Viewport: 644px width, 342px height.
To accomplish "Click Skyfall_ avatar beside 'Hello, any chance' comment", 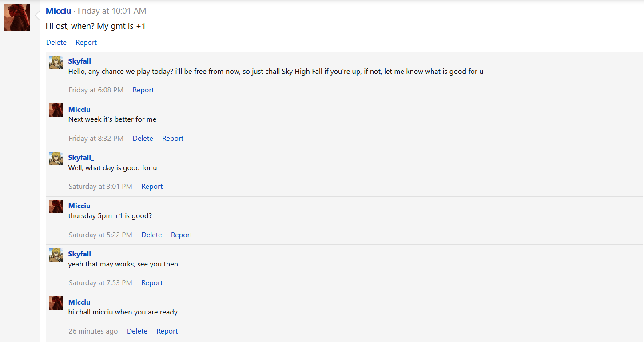I will 56,62.
